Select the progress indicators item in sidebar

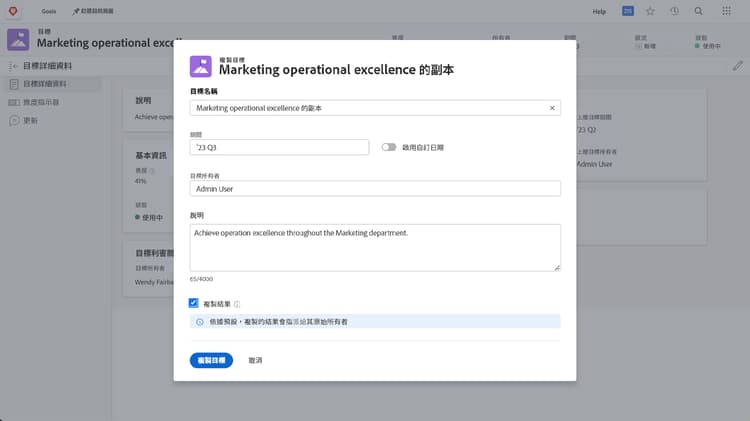(x=34, y=102)
